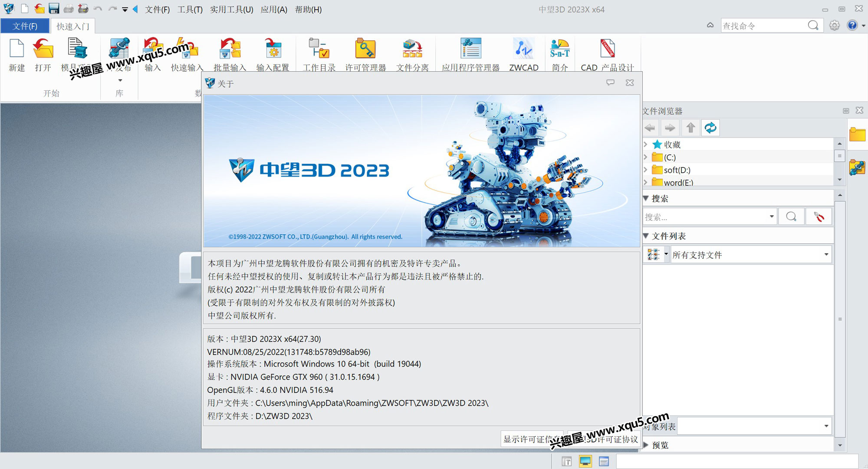Click 文件分离 (File Separation) ribbon icon

coord(412,55)
